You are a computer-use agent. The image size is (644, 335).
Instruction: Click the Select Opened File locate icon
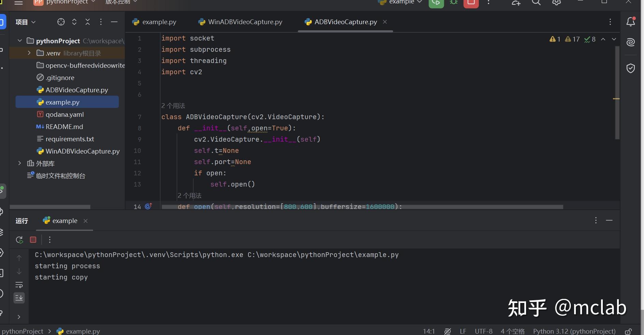tap(61, 22)
